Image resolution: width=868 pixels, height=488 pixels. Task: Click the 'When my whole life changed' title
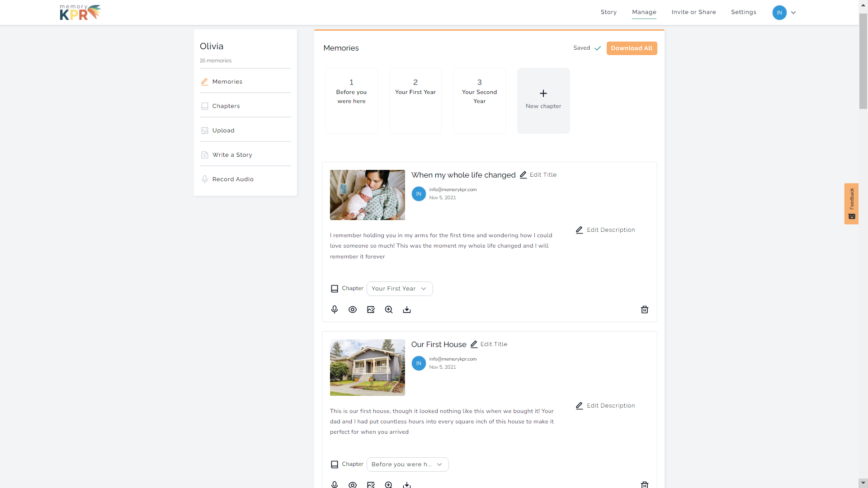(x=463, y=175)
